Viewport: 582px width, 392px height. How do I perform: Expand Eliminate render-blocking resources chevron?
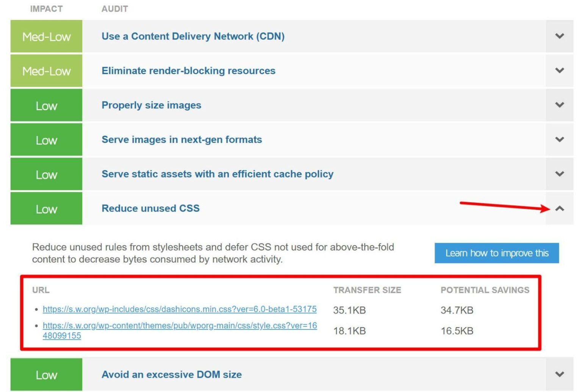559,71
